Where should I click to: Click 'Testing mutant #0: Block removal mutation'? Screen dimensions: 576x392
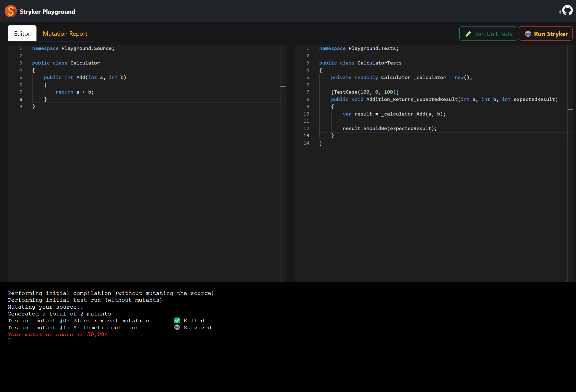coord(78,321)
